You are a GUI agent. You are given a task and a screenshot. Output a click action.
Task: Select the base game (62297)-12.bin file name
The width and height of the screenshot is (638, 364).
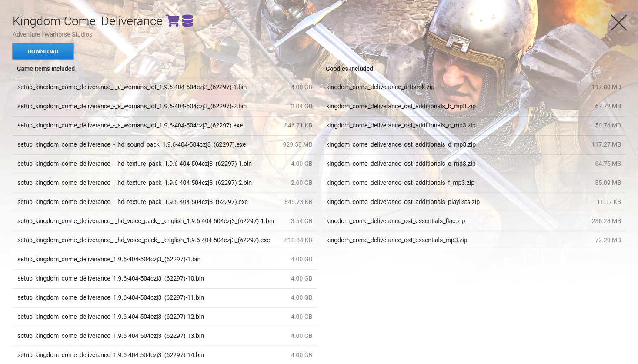110,317
